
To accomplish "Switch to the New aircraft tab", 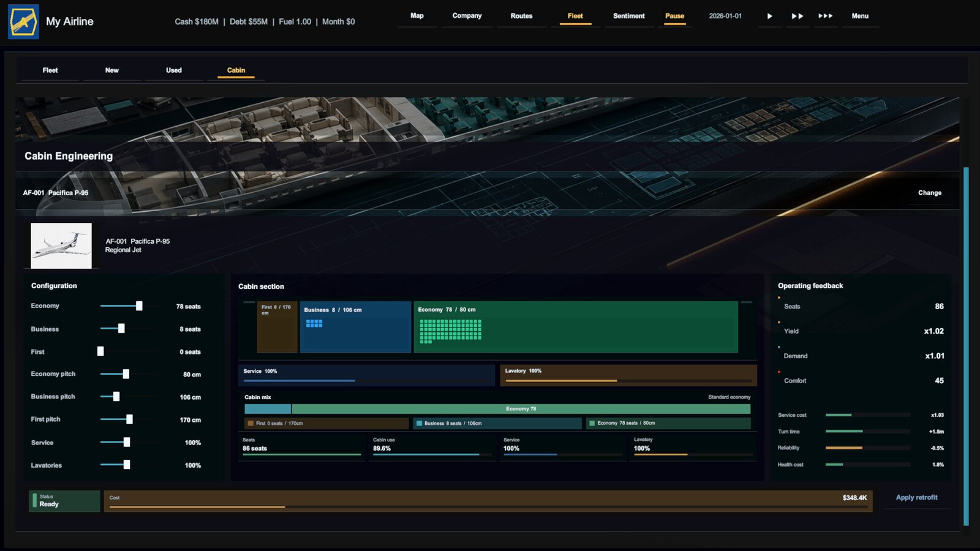I will 112,70.
